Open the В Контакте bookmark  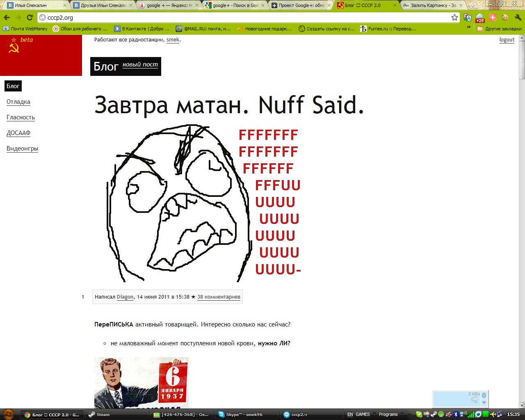pos(142,29)
